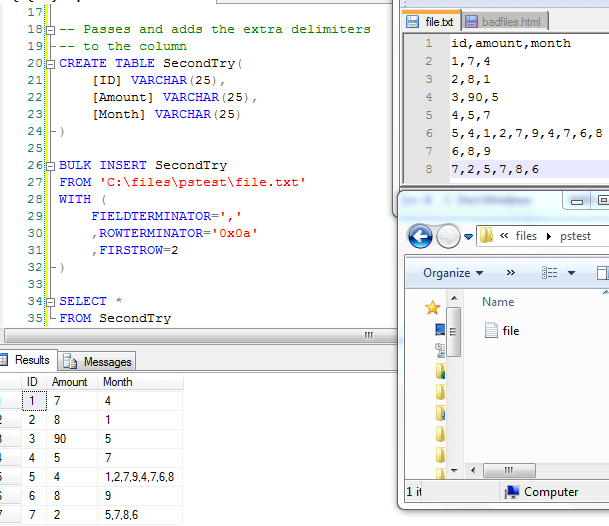Click the Name column header
This screenshot has width=609, height=526.
498,301
